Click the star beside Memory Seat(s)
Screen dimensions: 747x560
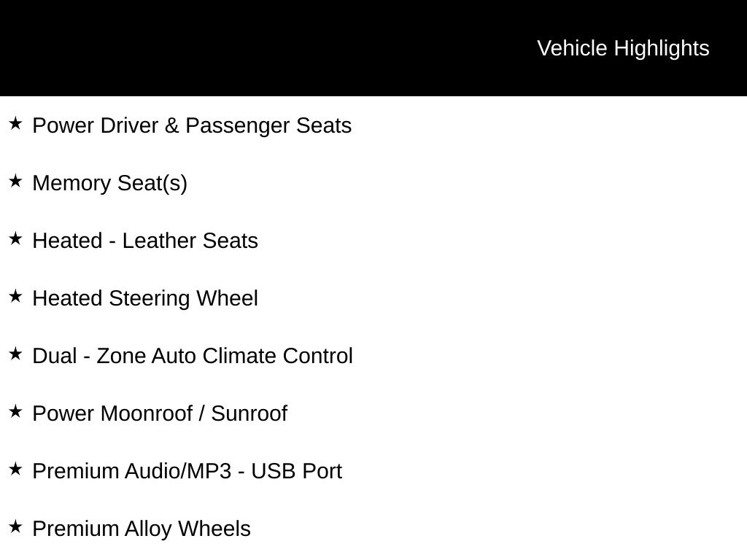coord(15,182)
